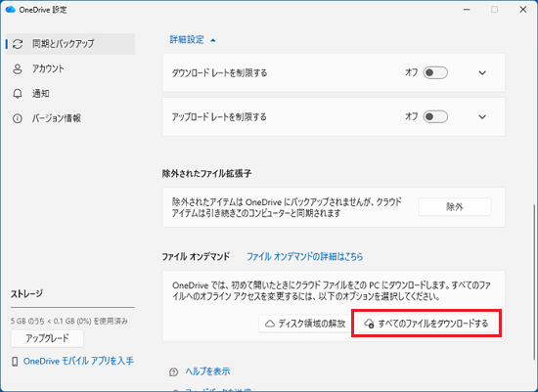Click the person account icon
Image resolution: width=538 pixels, height=392 pixels.
click(x=18, y=69)
